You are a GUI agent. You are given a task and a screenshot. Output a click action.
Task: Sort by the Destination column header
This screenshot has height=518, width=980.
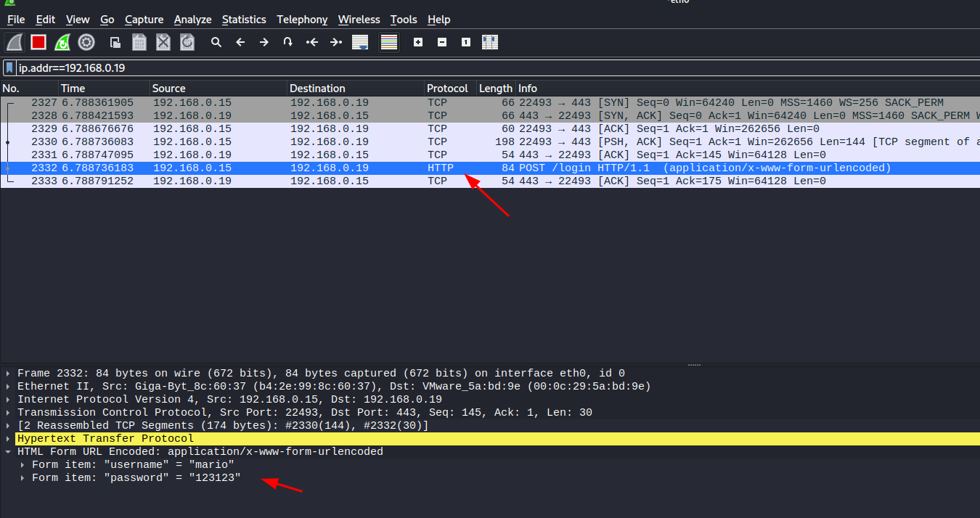(356, 89)
